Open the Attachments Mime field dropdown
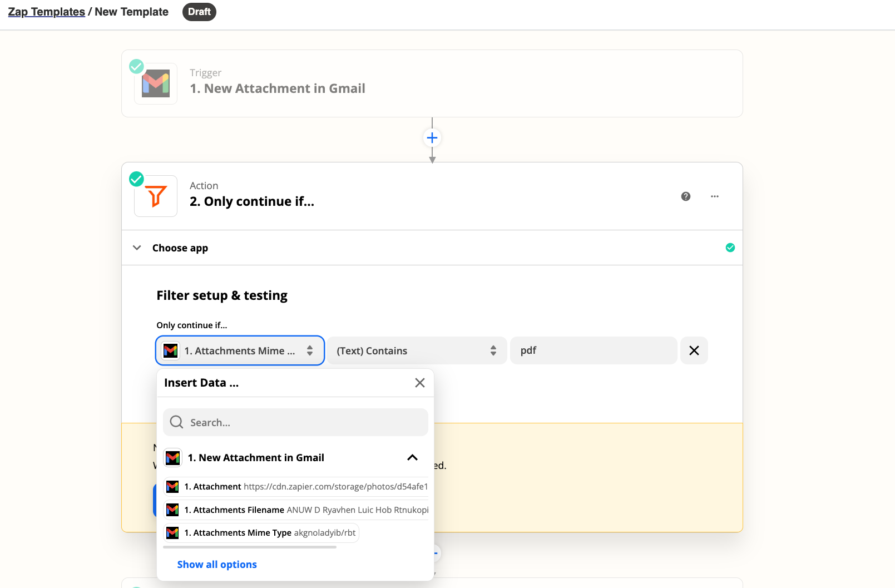This screenshot has width=895, height=588. tap(240, 350)
